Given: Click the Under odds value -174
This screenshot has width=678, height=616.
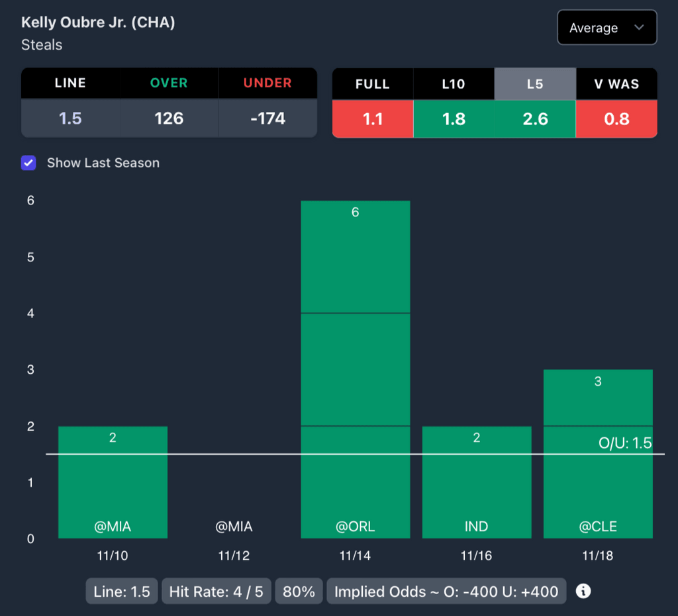Looking at the screenshot, I should point(267,118).
